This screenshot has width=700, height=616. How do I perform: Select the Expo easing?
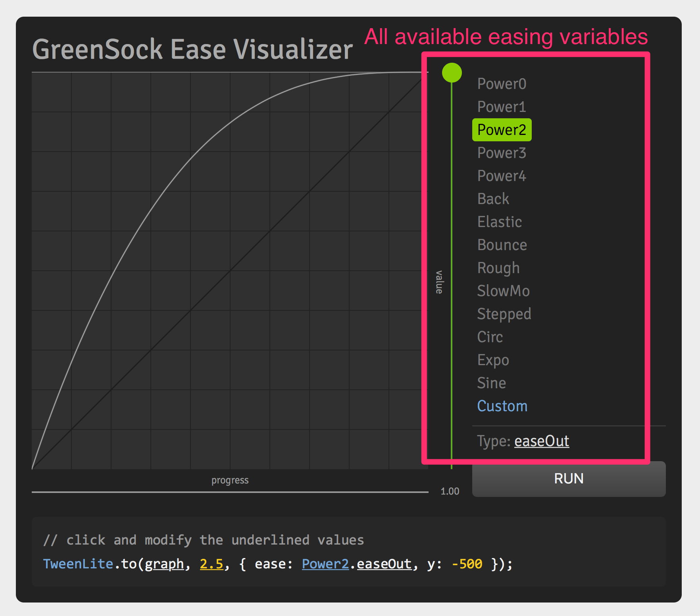pos(493,360)
